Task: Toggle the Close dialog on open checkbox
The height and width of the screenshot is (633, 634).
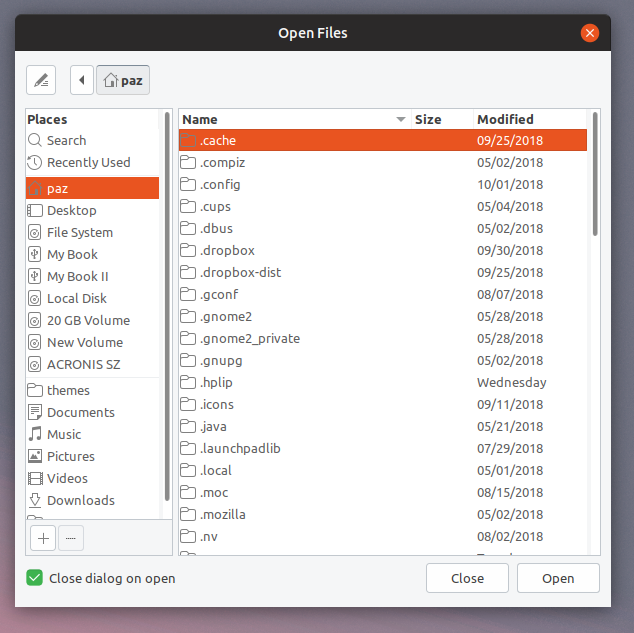Action: (x=34, y=578)
